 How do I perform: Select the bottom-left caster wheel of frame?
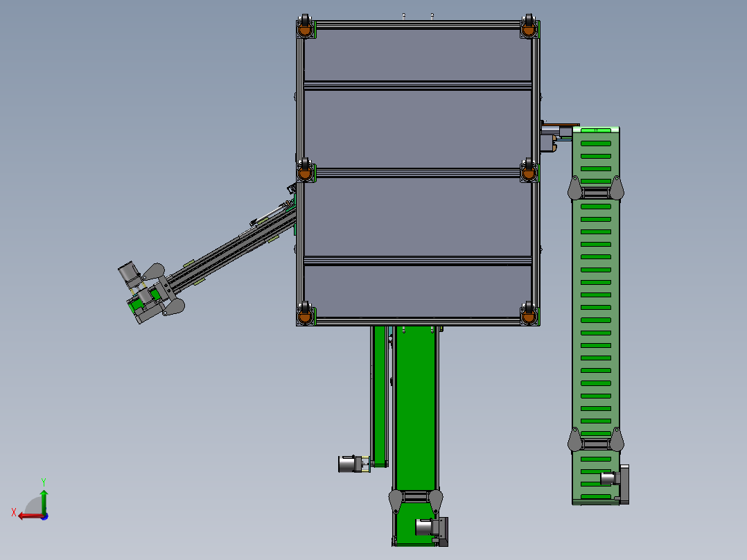(304, 315)
